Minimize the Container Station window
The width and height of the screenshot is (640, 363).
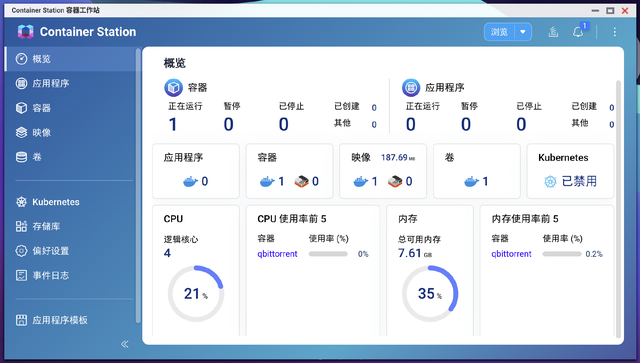pos(596,11)
